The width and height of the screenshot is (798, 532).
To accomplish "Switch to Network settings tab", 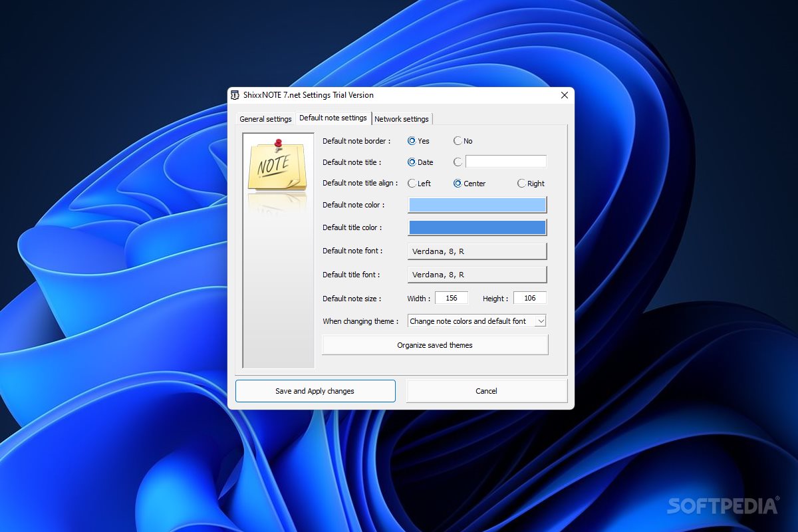I will point(402,119).
